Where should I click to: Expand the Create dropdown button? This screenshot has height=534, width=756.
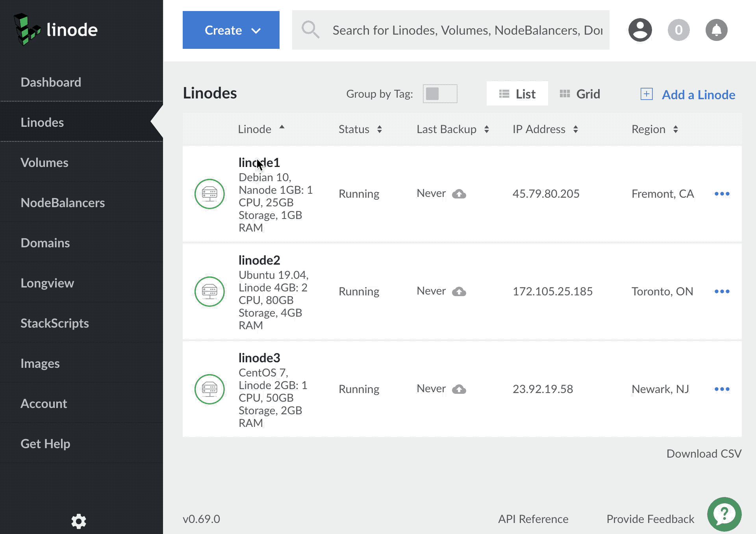pos(231,30)
